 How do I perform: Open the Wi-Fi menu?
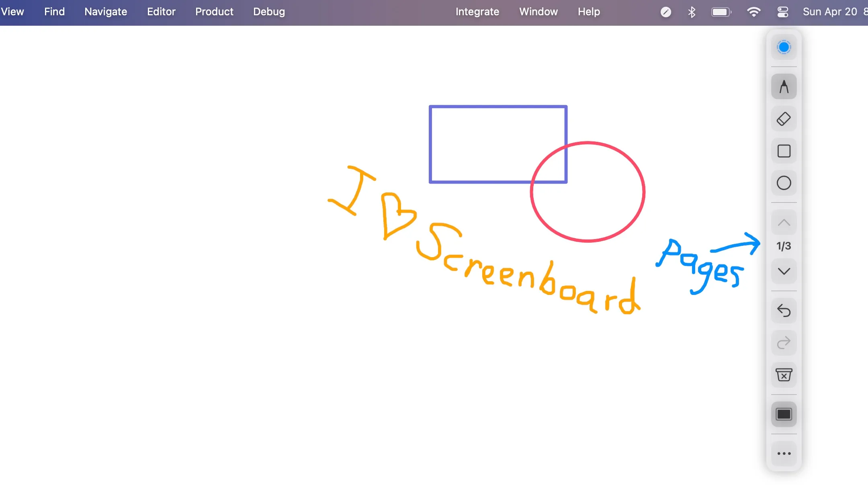pyautogui.click(x=753, y=12)
